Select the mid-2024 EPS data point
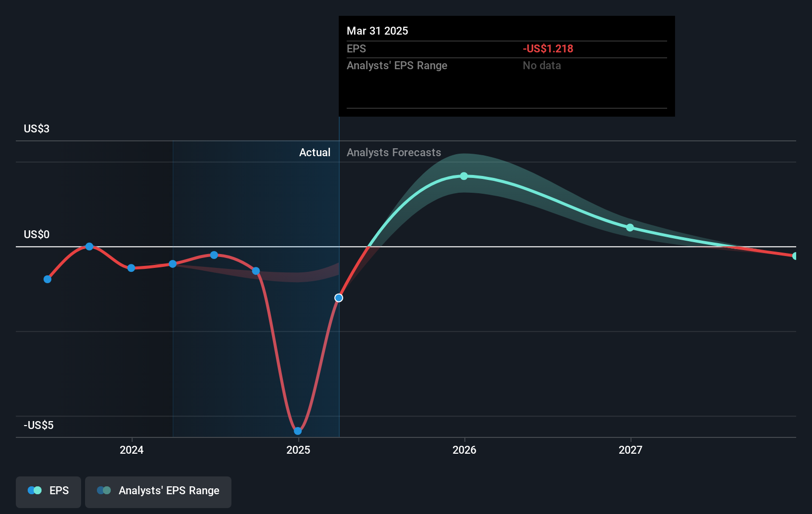Image resolution: width=812 pixels, height=514 pixels. (x=214, y=255)
